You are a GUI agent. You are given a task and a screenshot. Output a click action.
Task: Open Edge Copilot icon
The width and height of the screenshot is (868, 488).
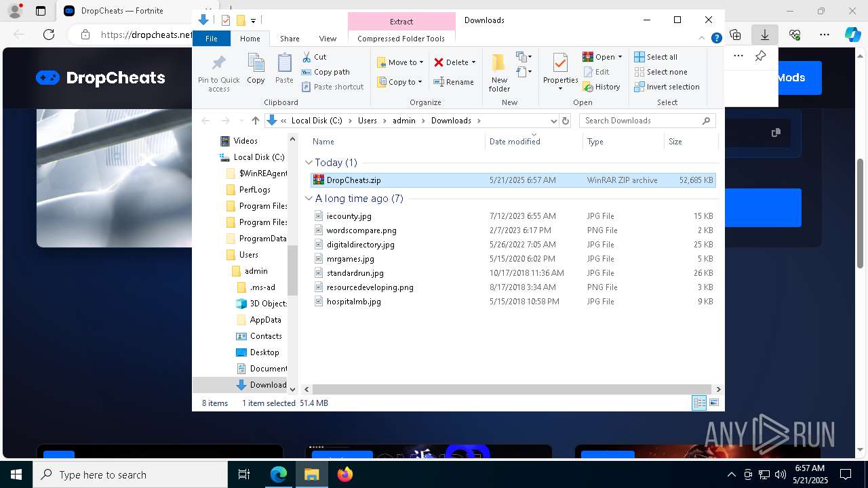click(x=852, y=35)
